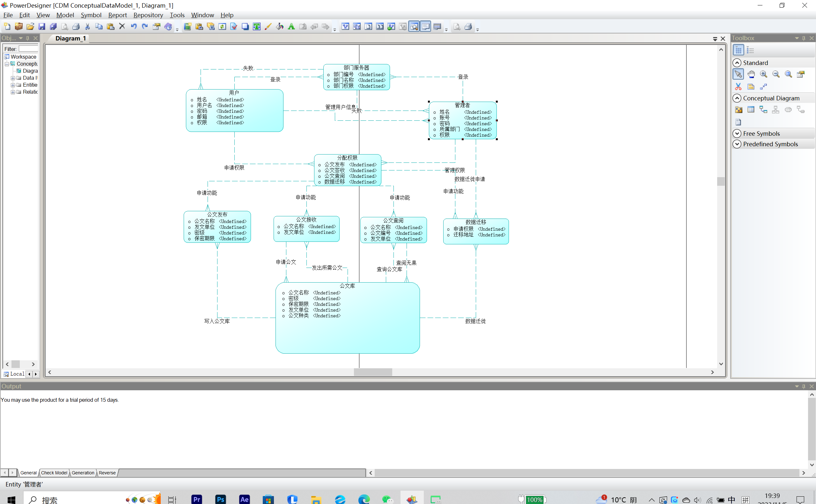The width and height of the screenshot is (816, 504).
Task: Click the Save icon in the toolbar
Action: (x=42, y=27)
